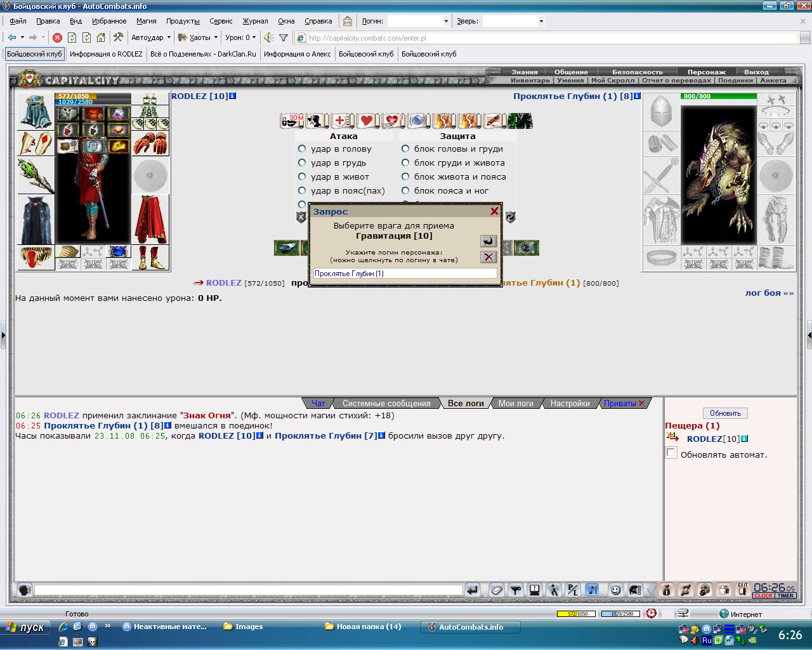
Task: Select defense 'блок головы и груди'
Action: point(405,149)
